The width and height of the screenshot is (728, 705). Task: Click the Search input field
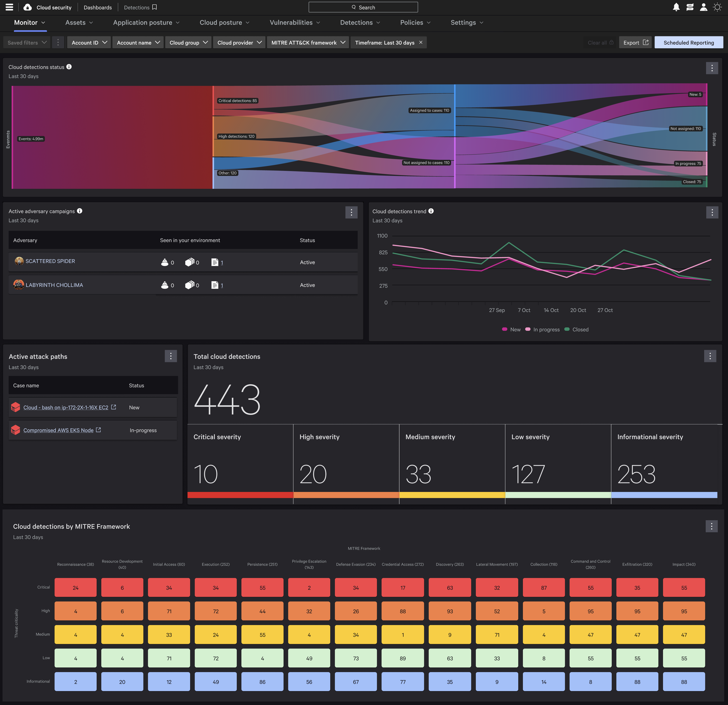(363, 7)
